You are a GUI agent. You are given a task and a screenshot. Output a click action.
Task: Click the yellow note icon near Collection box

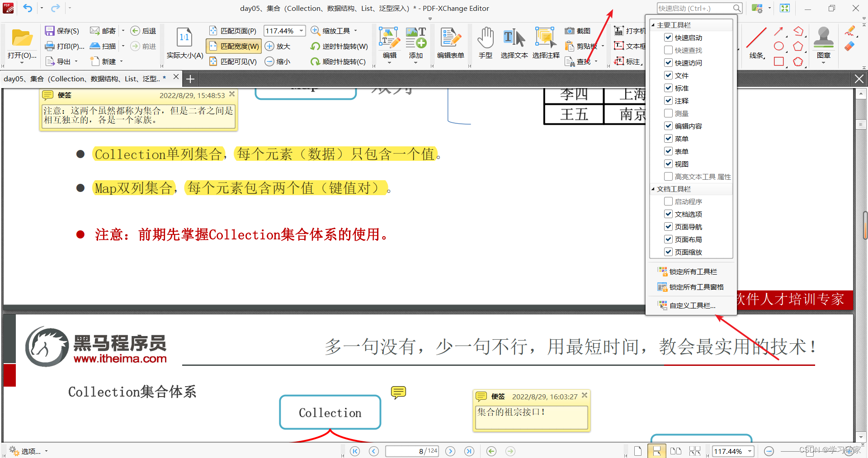[x=398, y=392]
